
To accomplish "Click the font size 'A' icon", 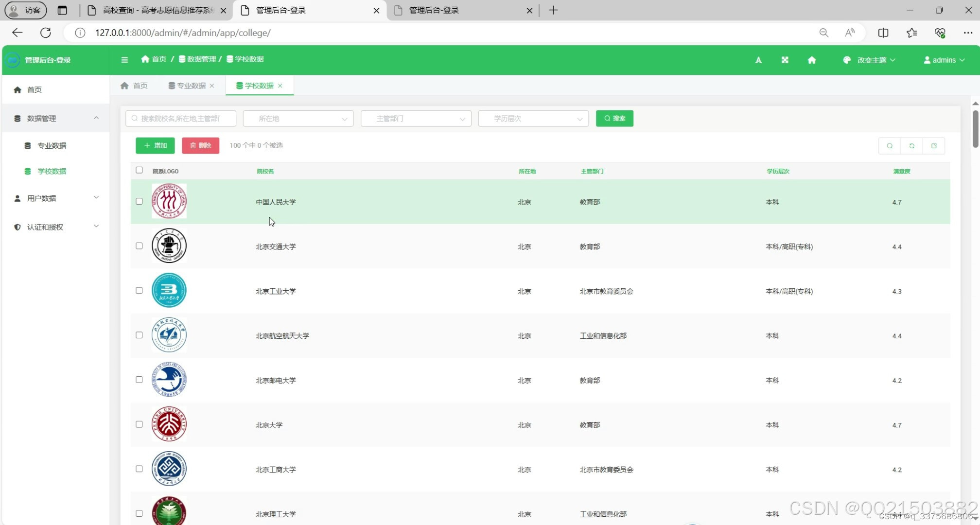I will (758, 60).
